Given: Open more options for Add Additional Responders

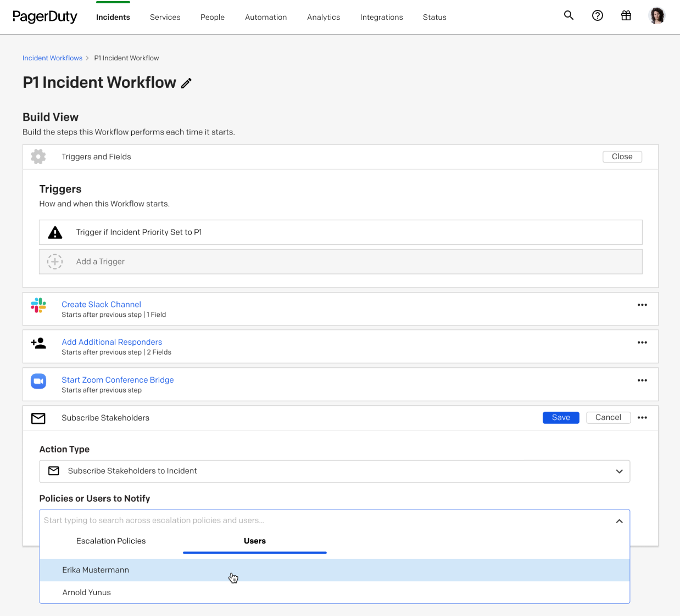Looking at the screenshot, I should click(x=642, y=343).
